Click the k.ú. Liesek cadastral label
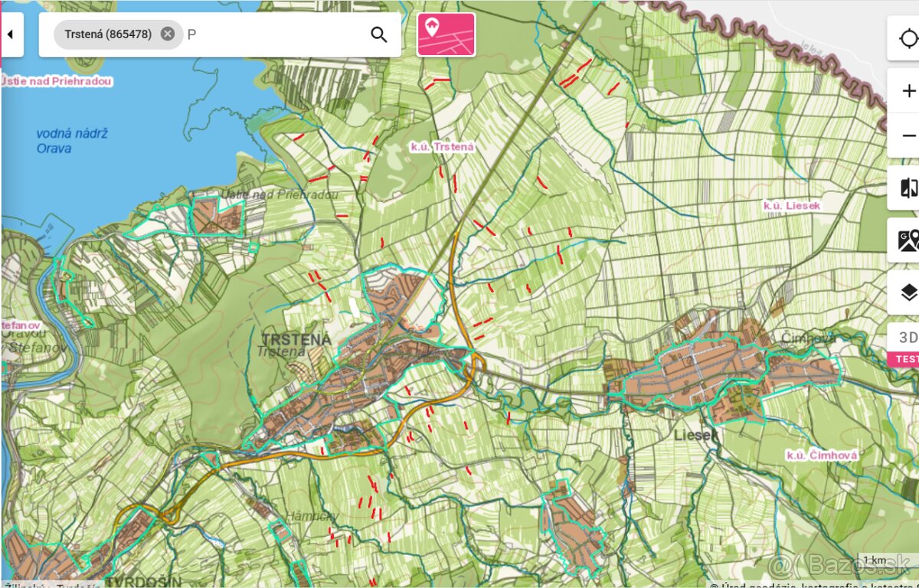Image resolution: width=919 pixels, height=588 pixels. click(x=792, y=205)
